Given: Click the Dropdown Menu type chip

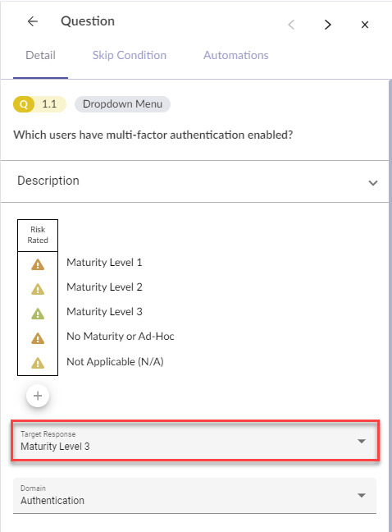Looking at the screenshot, I should [122, 104].
